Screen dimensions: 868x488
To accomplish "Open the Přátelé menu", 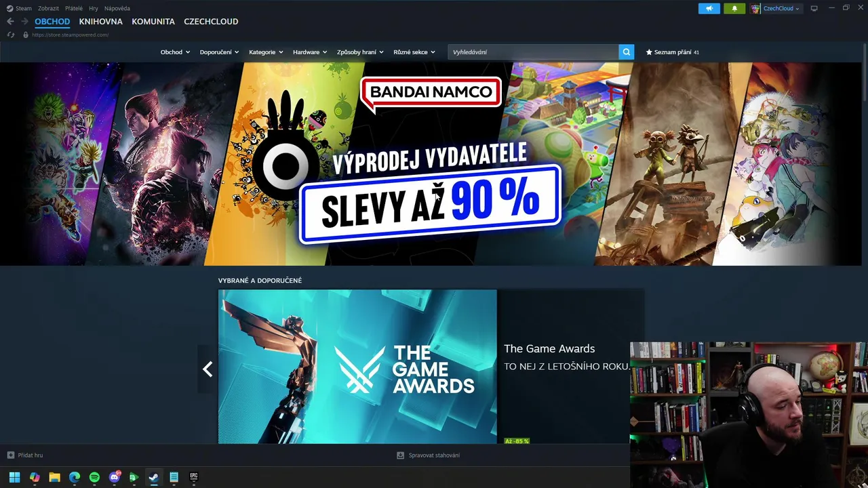I will tap(74, 9).
